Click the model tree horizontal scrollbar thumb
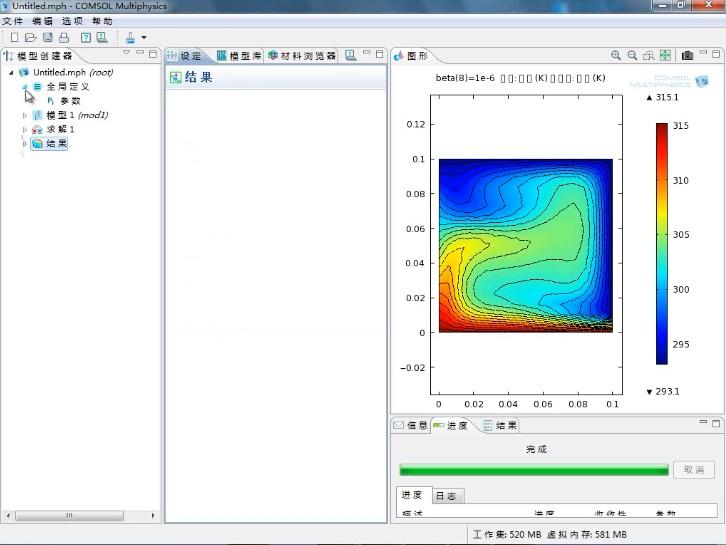726x545 pixels. click(x=69, y=515)
